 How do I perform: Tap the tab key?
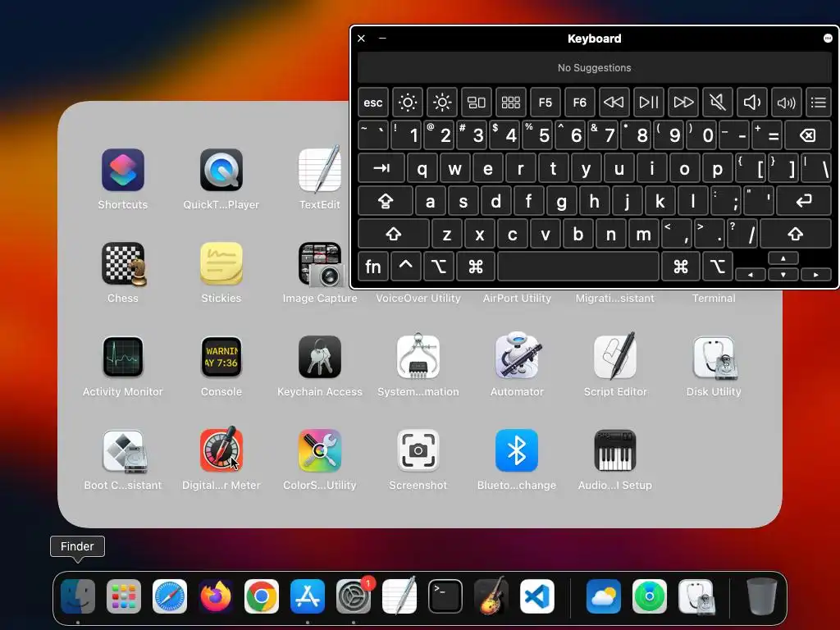pos(381,168)
